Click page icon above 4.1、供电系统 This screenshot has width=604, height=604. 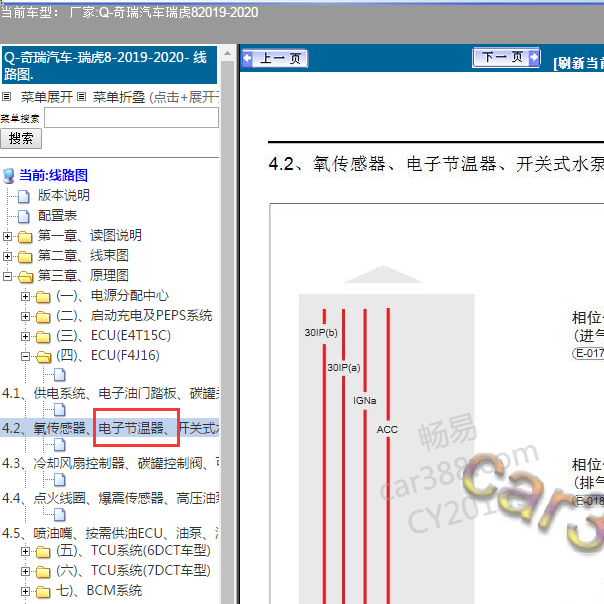point(60,375)
